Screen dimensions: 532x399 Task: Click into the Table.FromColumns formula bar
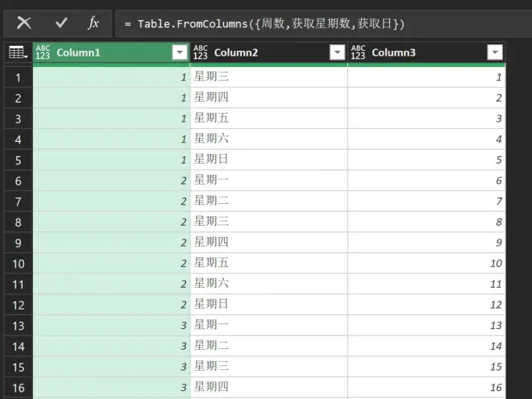(324, 23)
